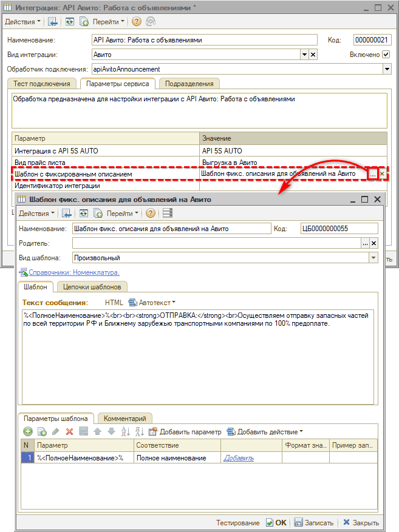Click the red delete row icon
This screenshot has height=532, width=399.
[x=69, y=432]
